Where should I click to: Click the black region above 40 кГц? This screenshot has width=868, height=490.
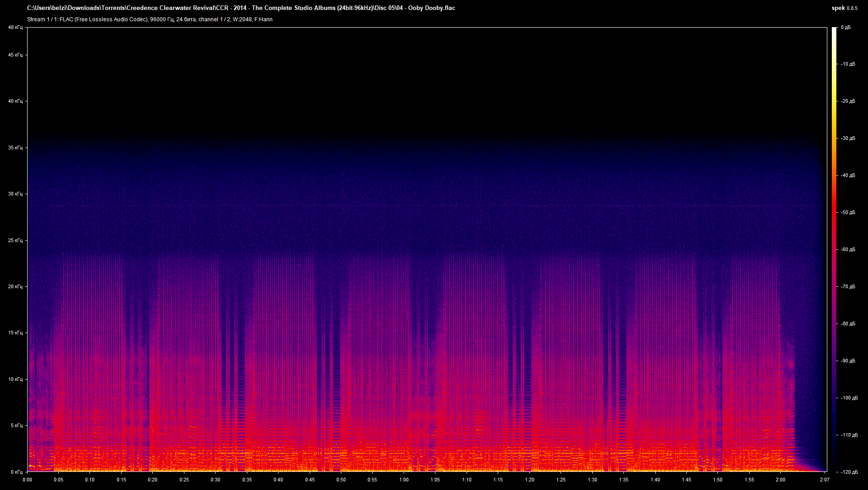click(425, 68)
